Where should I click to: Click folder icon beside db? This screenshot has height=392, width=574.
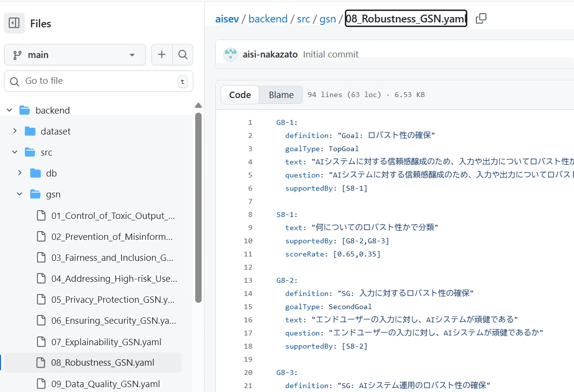[x=36, y=173]
